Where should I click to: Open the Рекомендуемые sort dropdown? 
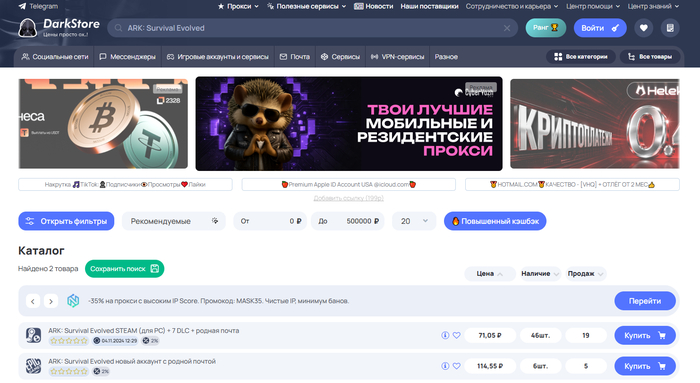[174, 221]
